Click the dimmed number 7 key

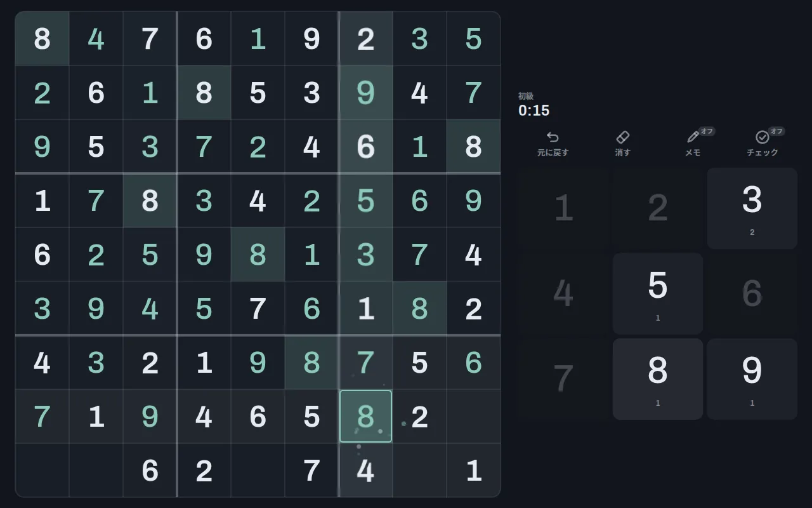tap(563, 378)
